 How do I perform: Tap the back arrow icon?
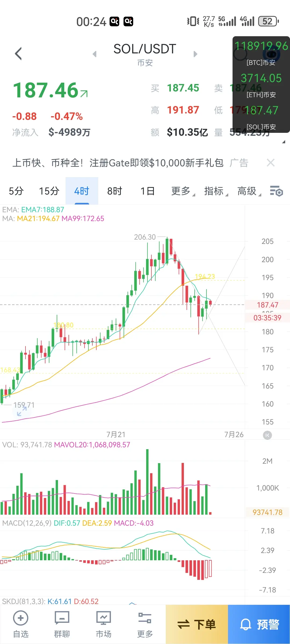(x=18, y=54)
